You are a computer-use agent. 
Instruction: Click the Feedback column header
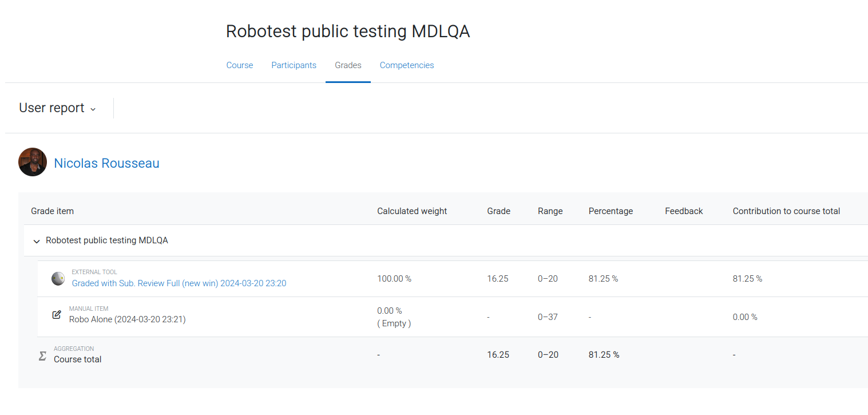684,211
